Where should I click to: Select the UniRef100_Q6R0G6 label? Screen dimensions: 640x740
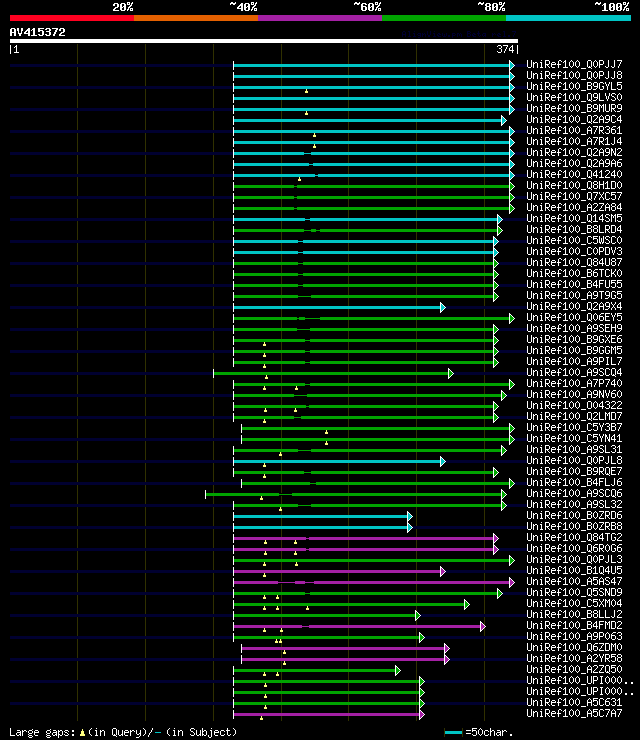(x=574, y=548)
